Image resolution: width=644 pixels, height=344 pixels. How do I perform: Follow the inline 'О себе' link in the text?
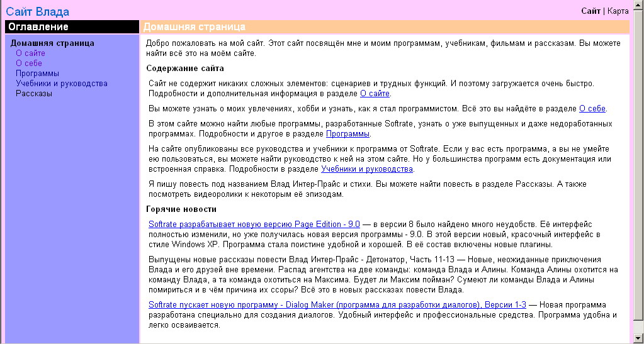tap(592, 109)
